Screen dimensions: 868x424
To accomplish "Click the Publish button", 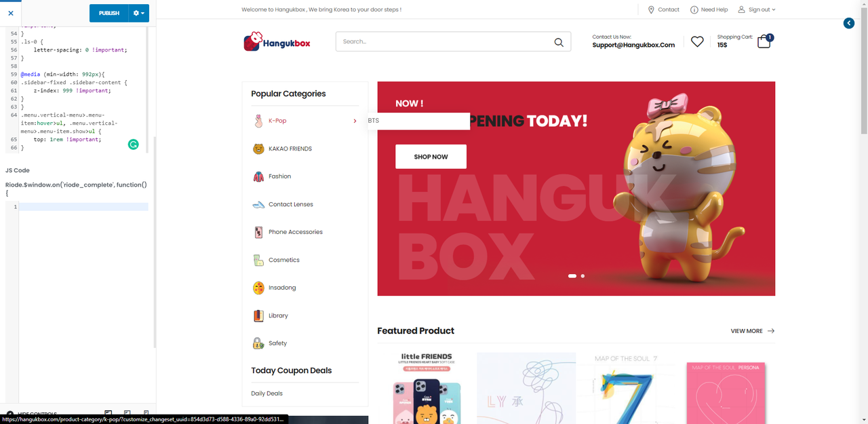I will pos(108,13).
